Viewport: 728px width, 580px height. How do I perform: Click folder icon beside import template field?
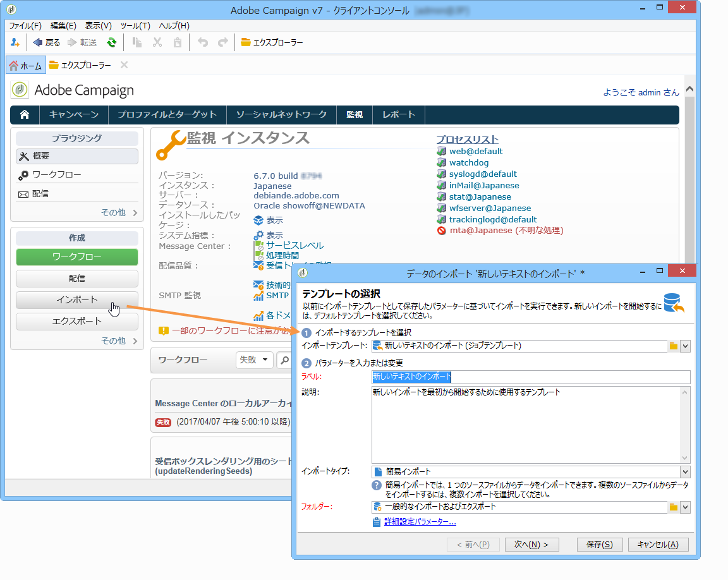tap(673, 346)
